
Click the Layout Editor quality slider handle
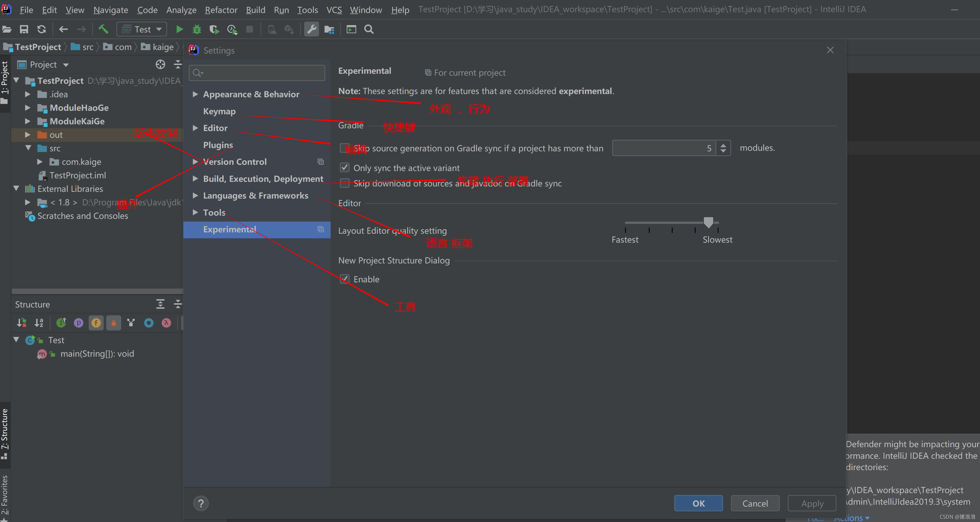pos(708,222)
